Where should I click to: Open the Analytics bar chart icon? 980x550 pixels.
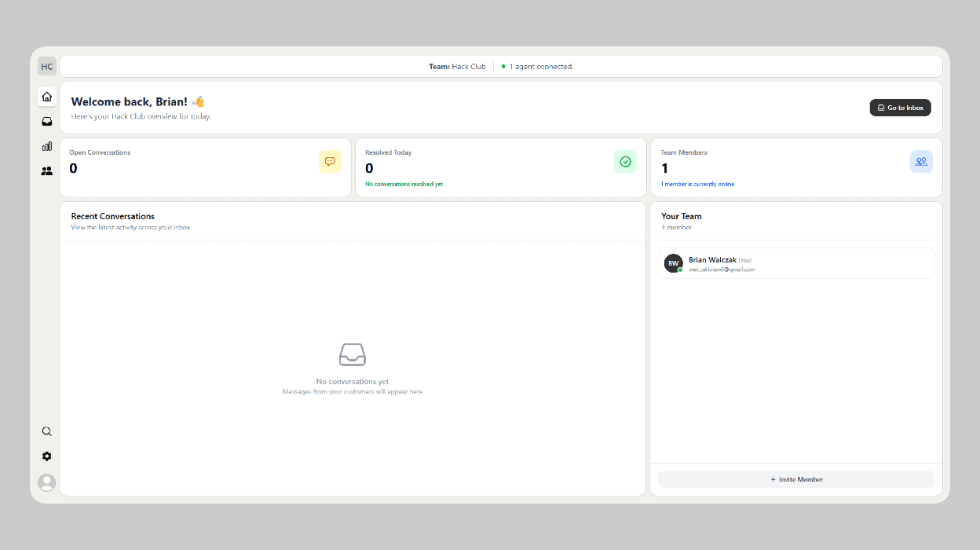[x=47, y=146]
